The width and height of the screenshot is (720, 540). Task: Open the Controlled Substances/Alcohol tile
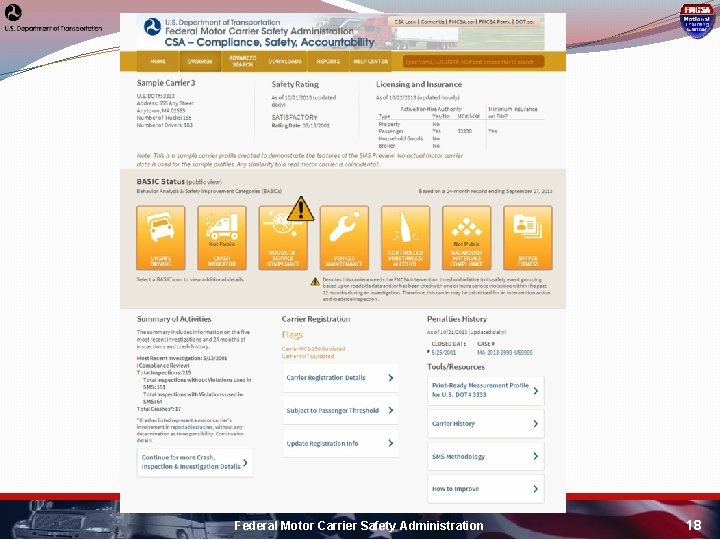(x=405, y=237)
